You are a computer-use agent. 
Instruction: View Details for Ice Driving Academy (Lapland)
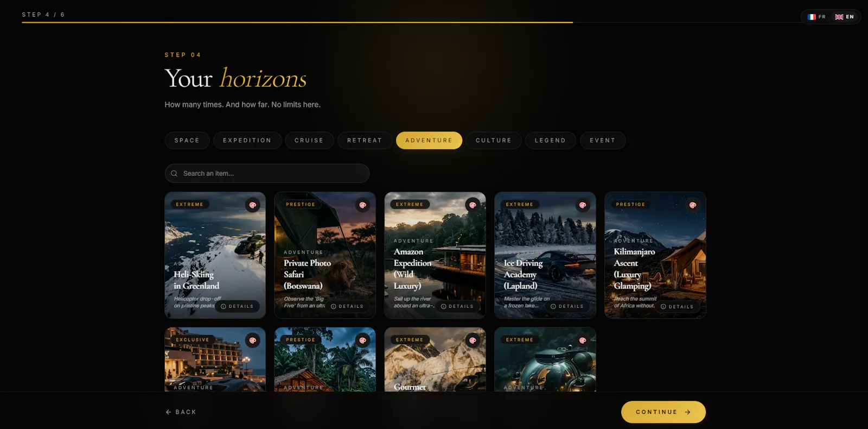(x=567, y=306)
